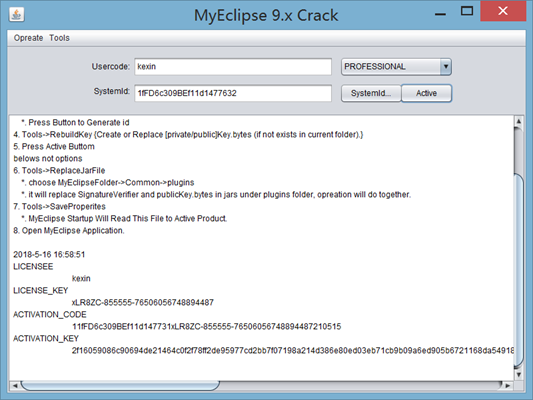Screen dimensions: 533x400
Task: Click the ACTIVATION_KEY label
Action: tap(46, 338)
